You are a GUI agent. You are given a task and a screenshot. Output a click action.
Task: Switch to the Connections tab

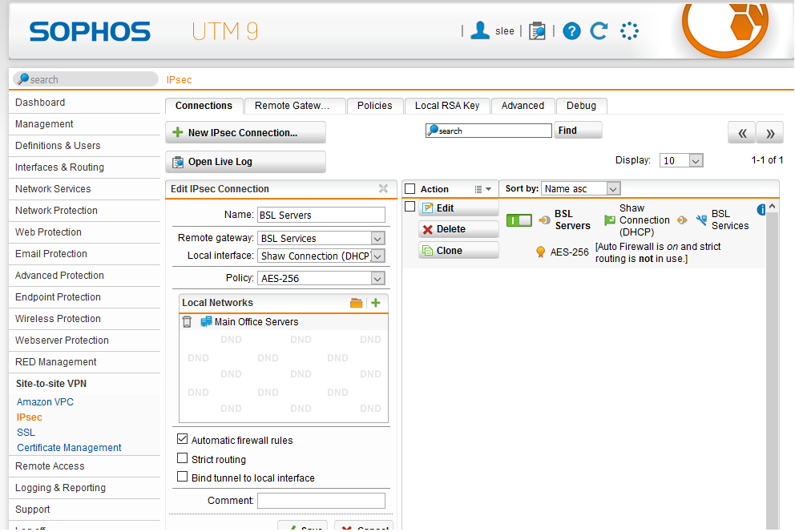click(204, 106)
